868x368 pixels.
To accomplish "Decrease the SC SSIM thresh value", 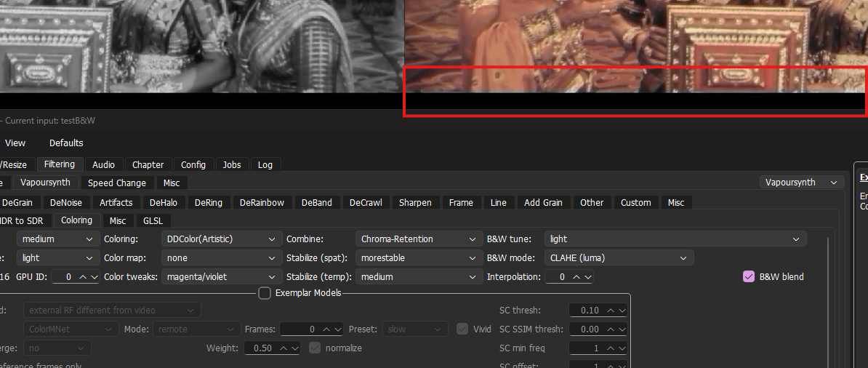I will [x=622, y=329].
